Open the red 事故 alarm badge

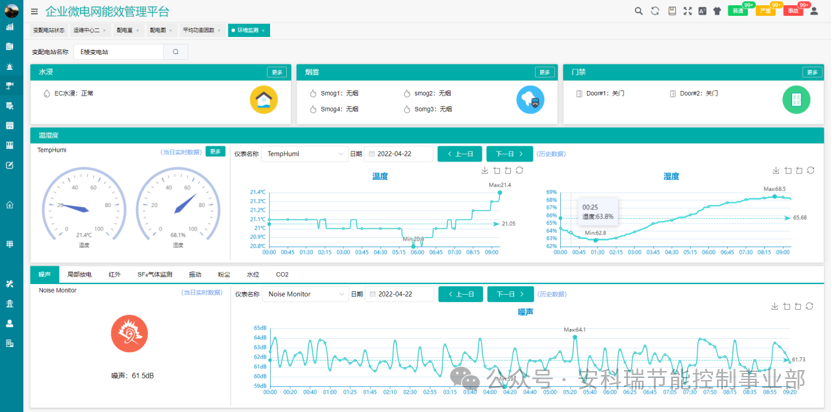(x=793, y=11)
